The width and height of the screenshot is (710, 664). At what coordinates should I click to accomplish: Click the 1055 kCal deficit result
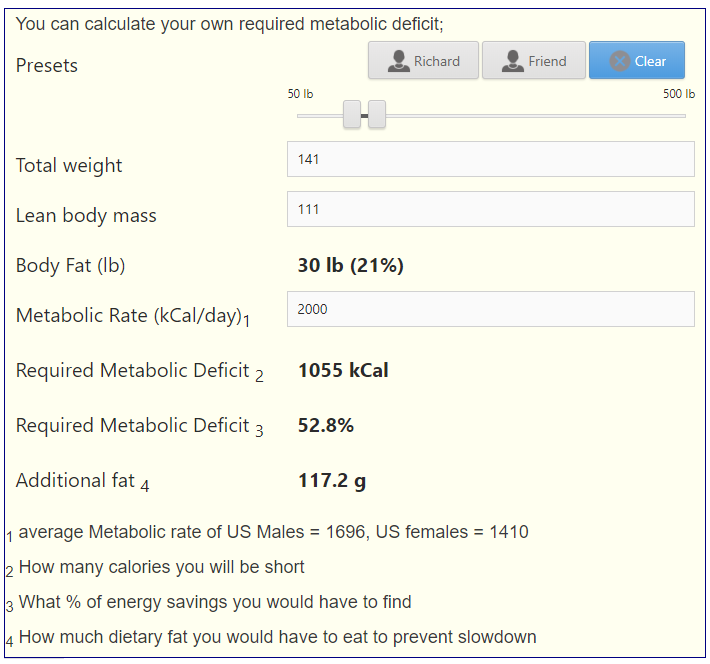pyautogui.click(x=343, y=370)
